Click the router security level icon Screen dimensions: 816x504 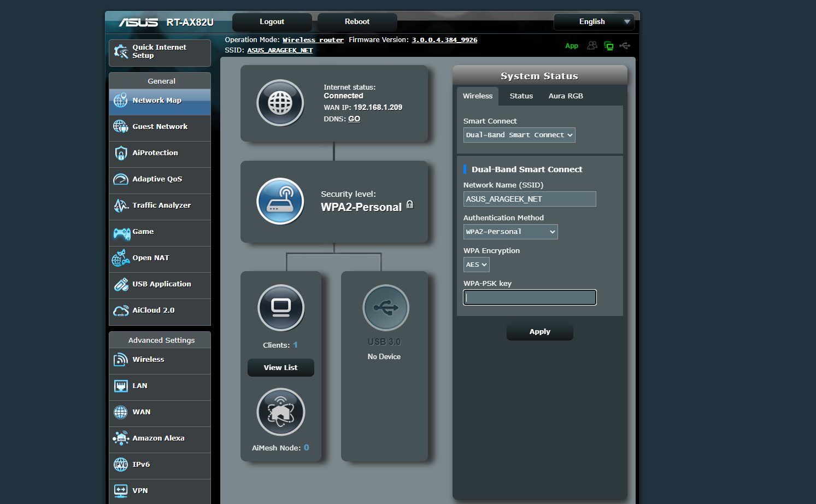tap(280, 201)
